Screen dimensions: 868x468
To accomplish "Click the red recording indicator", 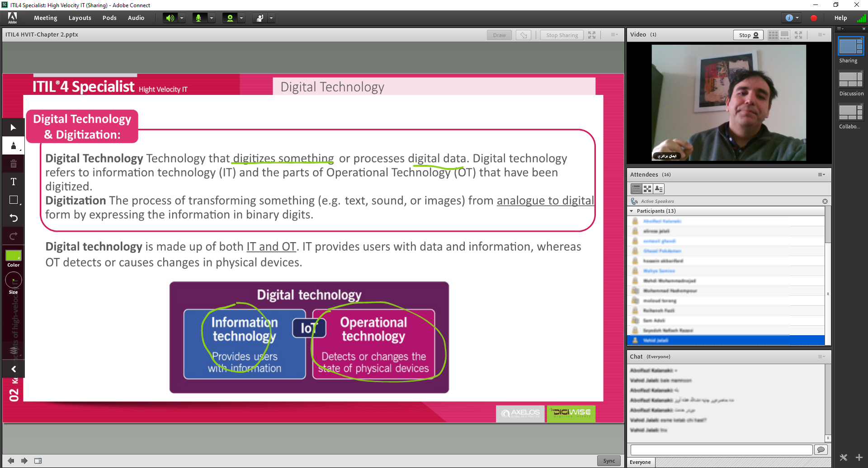I will (x=814, y=18).
